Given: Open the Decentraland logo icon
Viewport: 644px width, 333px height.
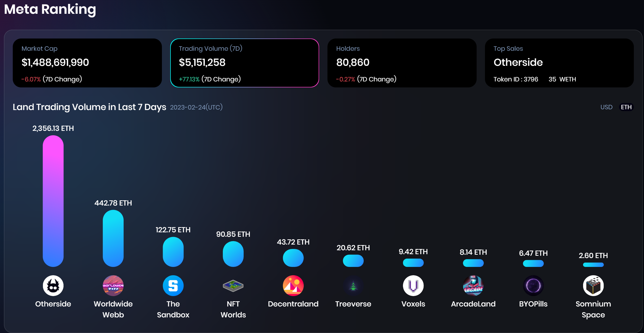Looking at the screenshot, I should point(293,286).
